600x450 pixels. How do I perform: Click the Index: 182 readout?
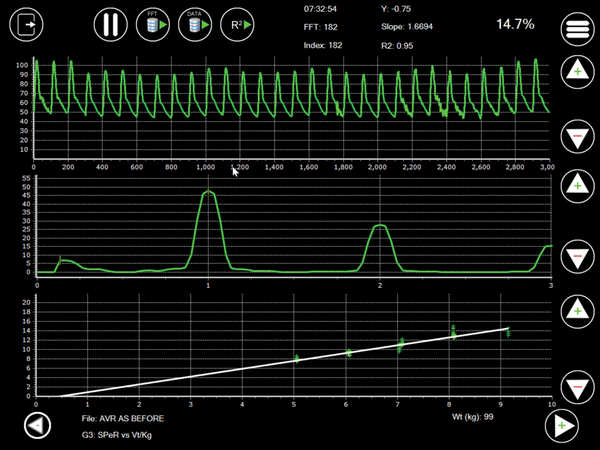323,45
